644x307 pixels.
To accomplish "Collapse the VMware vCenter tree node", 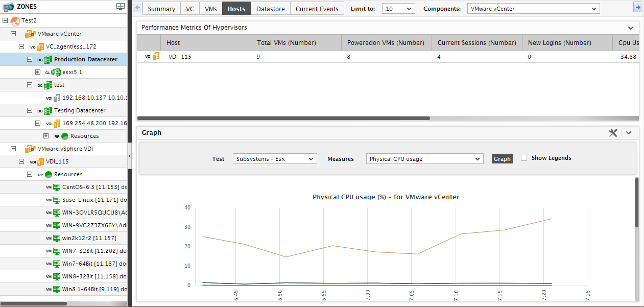I will [x=13, y=34].
